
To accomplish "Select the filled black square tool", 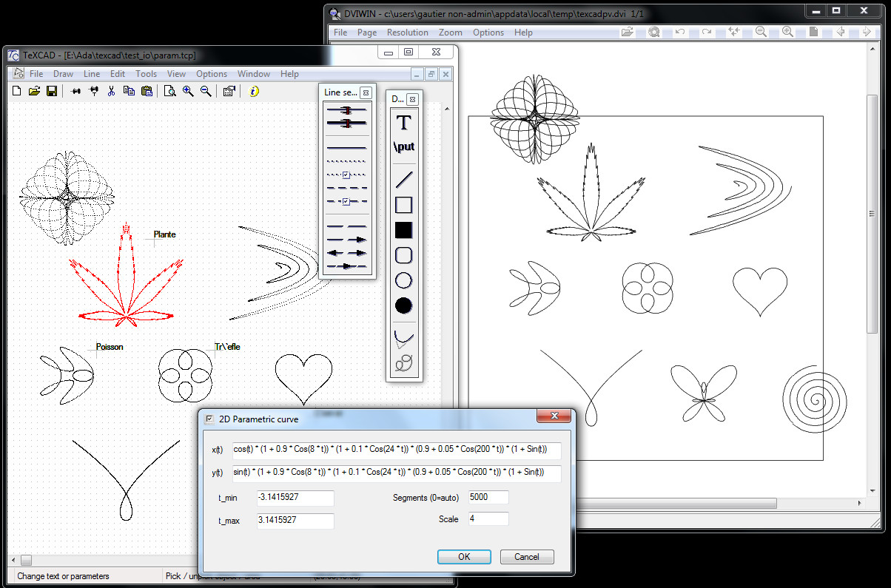I will [x=403, y=230].
